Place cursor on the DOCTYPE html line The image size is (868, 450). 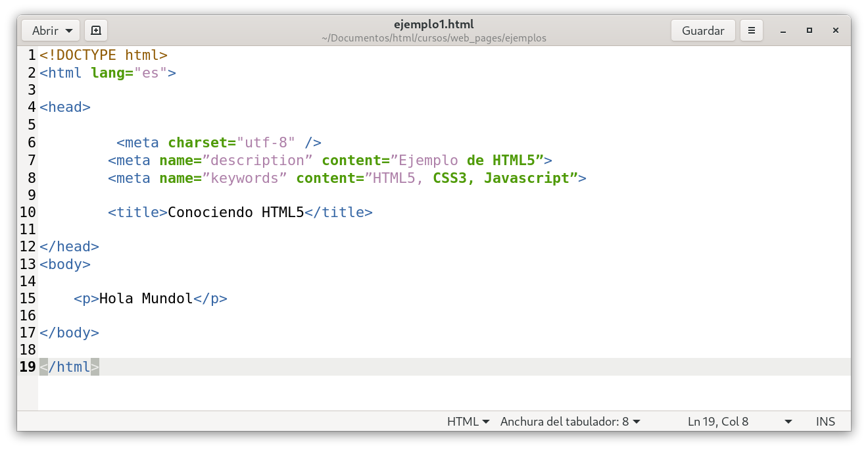pyautogui.click(x=103, y=55)
